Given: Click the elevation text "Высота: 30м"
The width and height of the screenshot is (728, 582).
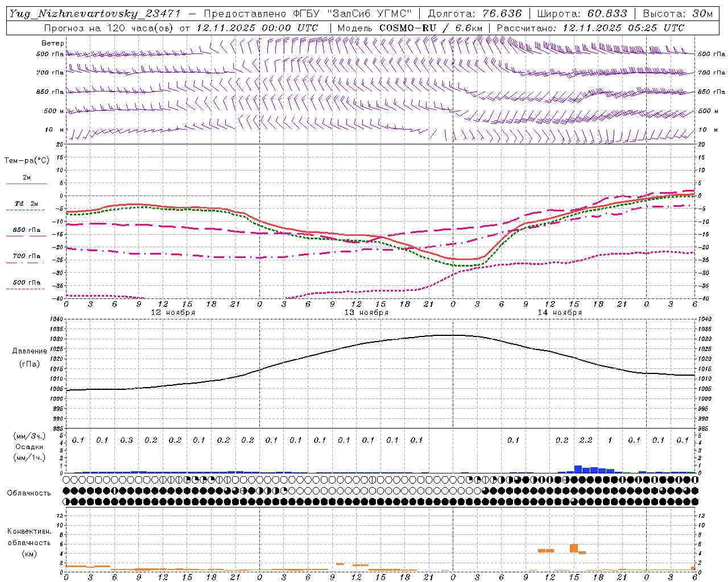Looking at the screenshot, I should click(x=677, y=14).
